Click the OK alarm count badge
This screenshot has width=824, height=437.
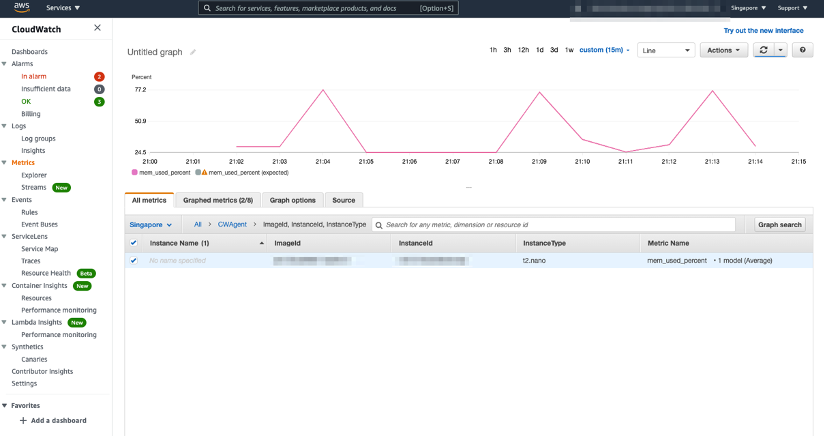coord(99,102)
